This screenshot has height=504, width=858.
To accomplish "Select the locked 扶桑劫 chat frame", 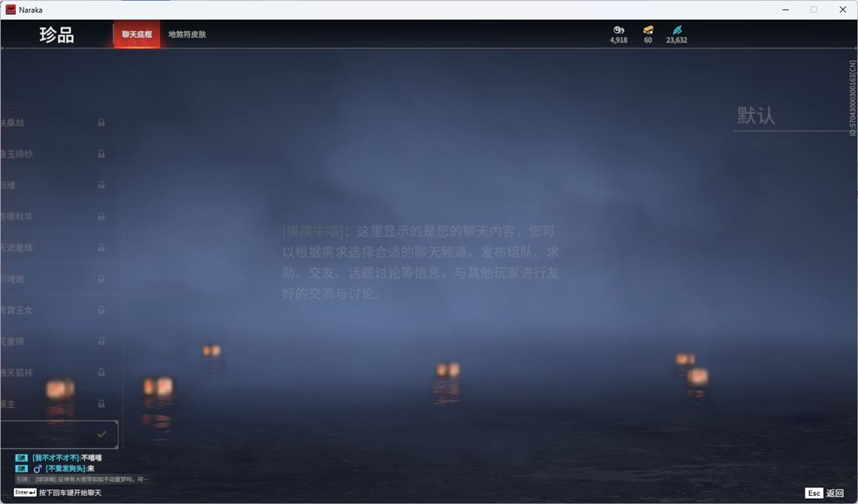I will click(x=59, y=122).
